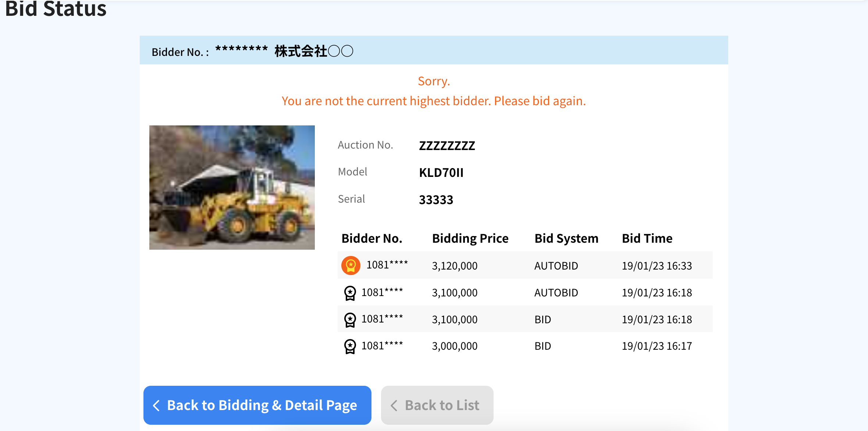Image resolution: width=868 pixels, height=431 pixels.
Task: Click bidder 1081**** in the top row
Action: [x=387, y=265]
